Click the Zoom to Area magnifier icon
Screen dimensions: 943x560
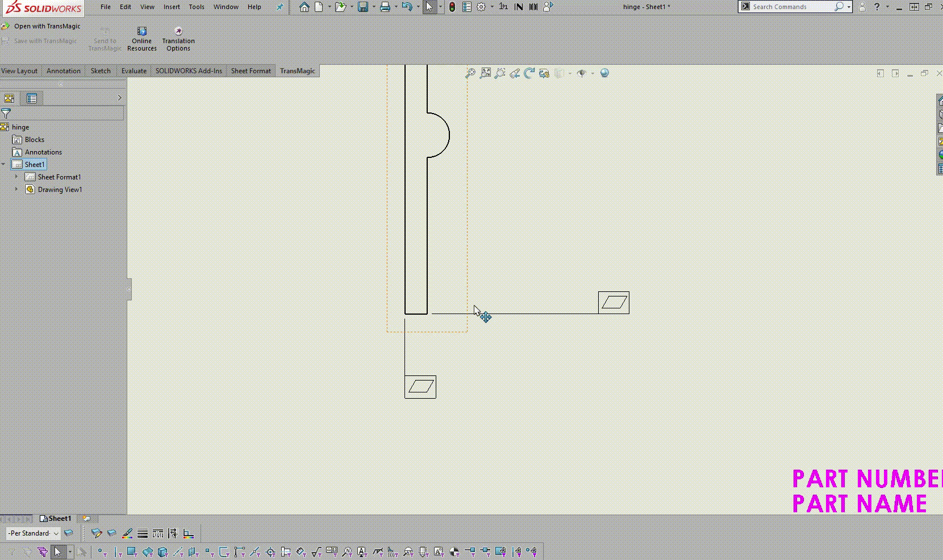tap(500, 73)
